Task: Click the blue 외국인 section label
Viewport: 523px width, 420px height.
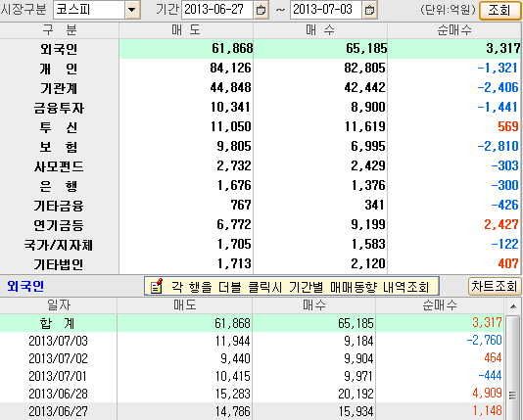Action: (x=25, y=286)
